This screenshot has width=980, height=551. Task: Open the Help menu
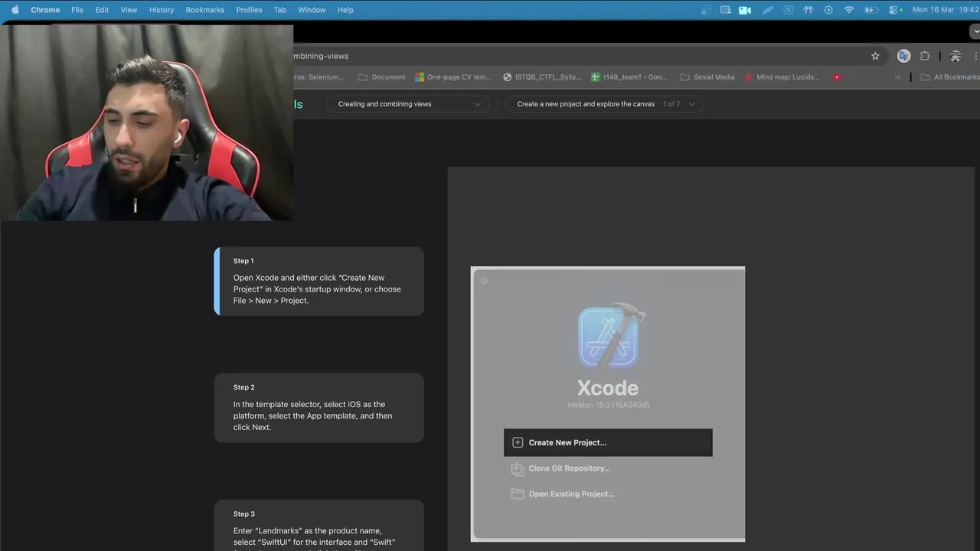coord(345,10)
